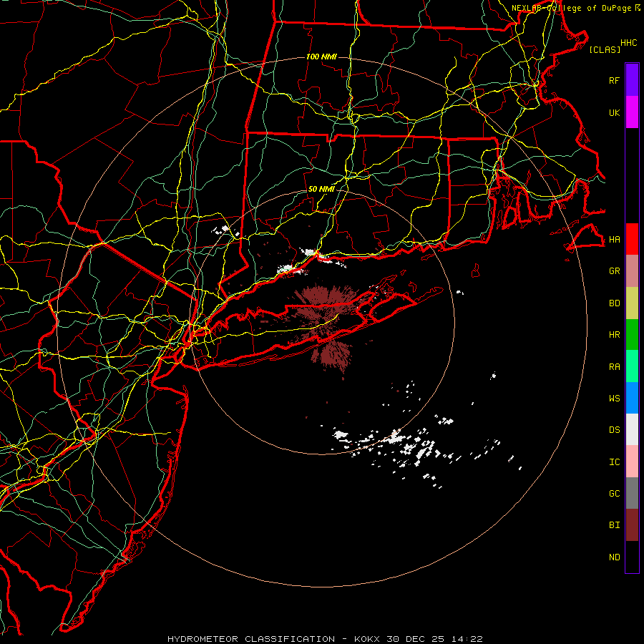Click the 'WS' legend label

click(614, 399)
